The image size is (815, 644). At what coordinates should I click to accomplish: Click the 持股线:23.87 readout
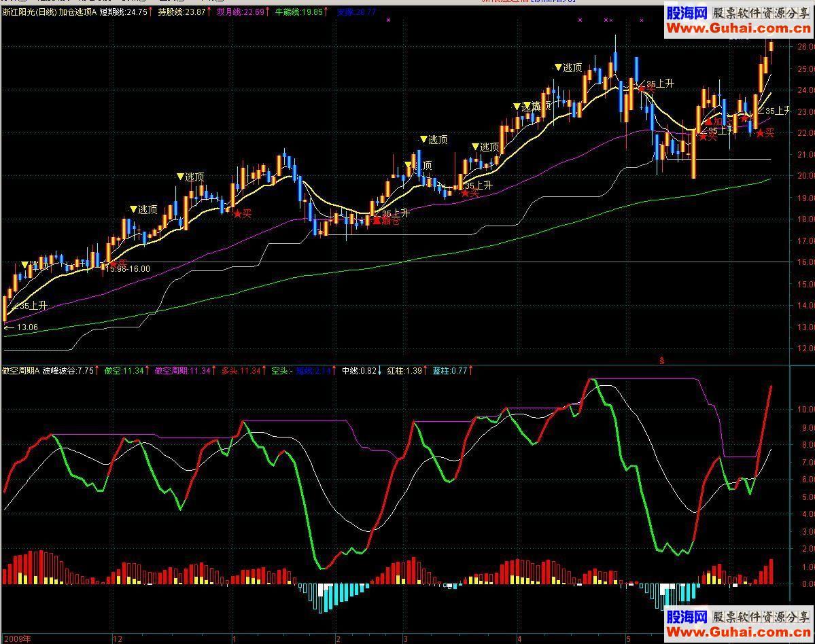(x=182, y=12)
